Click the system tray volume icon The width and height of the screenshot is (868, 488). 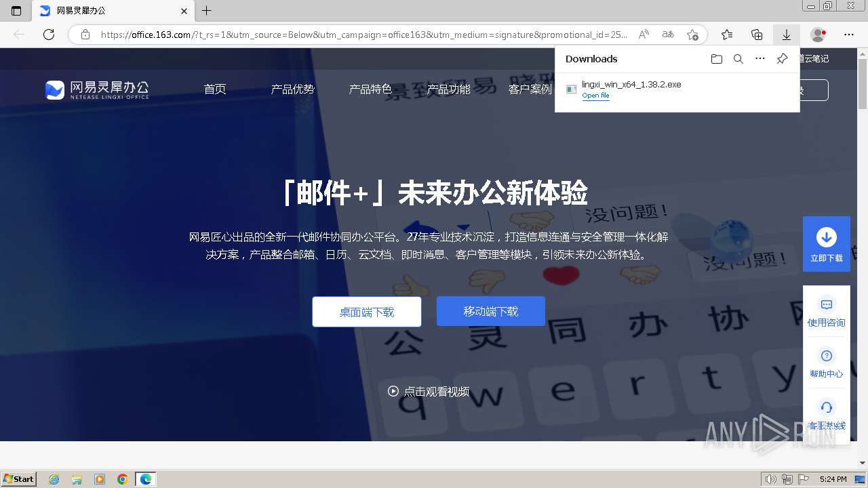[772, 479]
